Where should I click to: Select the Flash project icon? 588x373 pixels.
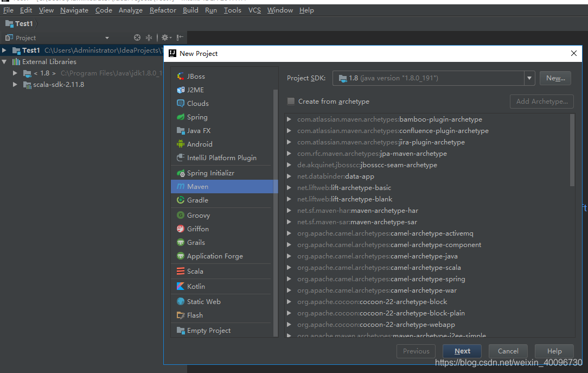[181, 315]
